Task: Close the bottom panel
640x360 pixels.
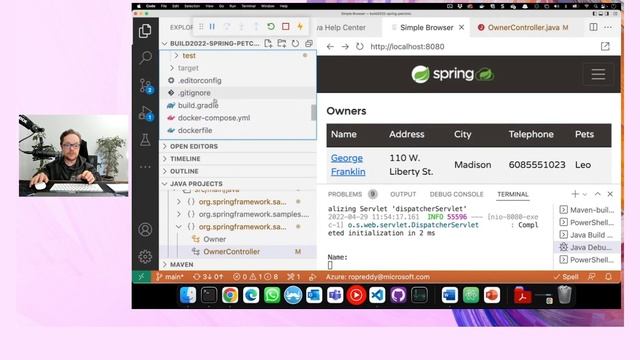Action: click(610, 194)
